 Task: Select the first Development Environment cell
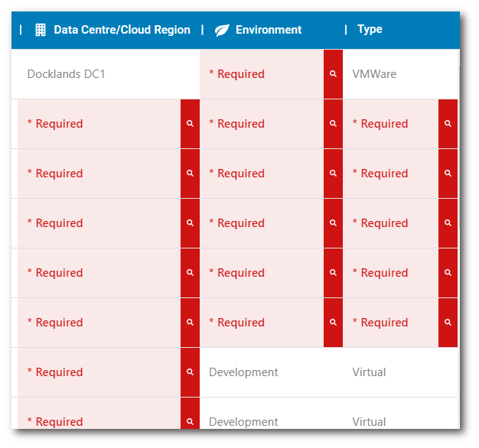[x=243, y=372]
